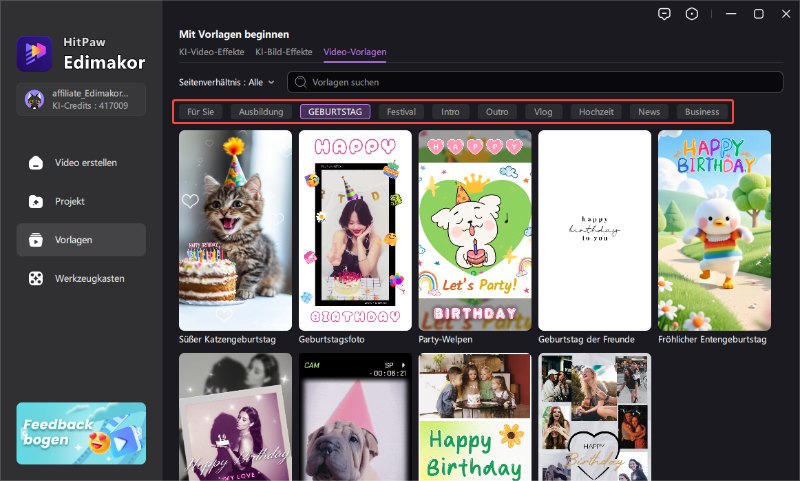
Task: Select the Business category filter
Action: [702, 112]
